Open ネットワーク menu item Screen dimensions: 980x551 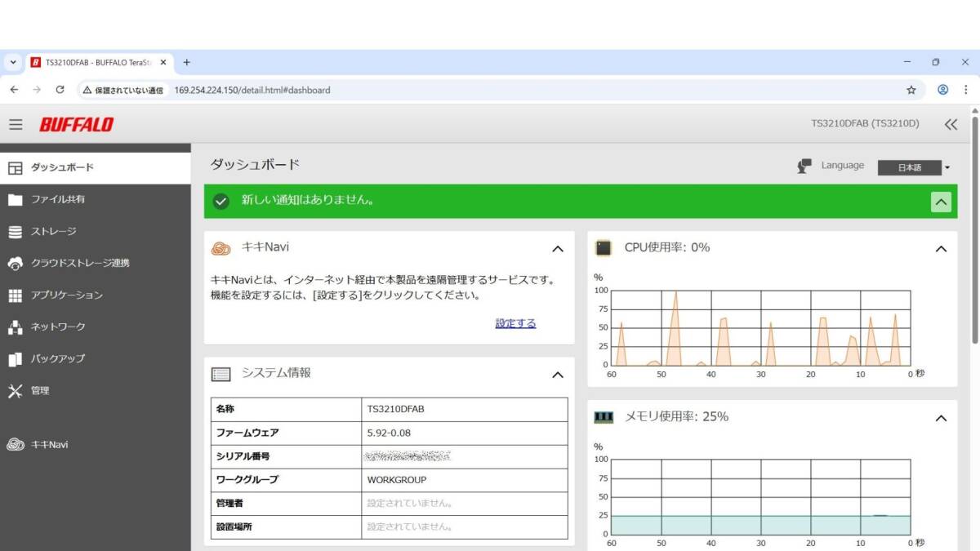[x=96, y=327]
